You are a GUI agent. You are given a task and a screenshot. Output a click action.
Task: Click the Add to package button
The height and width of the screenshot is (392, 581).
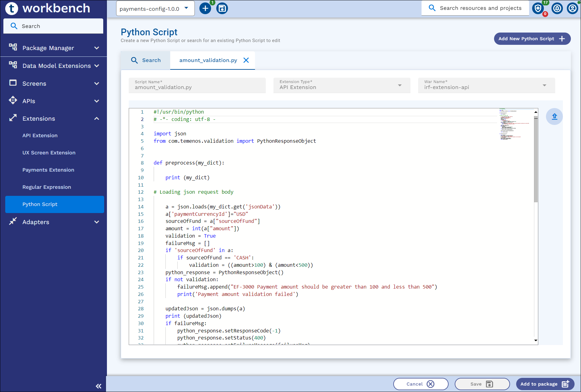pyautogui.click(x=545, y=384)
